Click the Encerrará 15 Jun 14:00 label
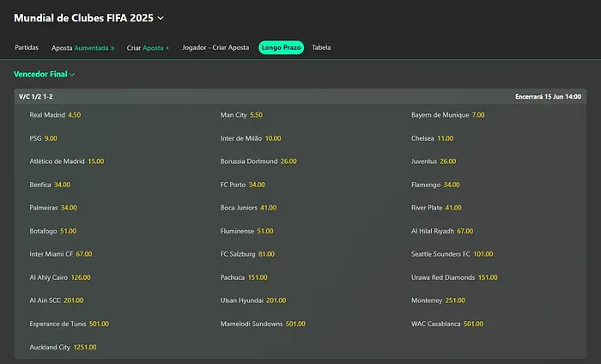The height and width of the screenshot is (364, 601). coord(548,96)
